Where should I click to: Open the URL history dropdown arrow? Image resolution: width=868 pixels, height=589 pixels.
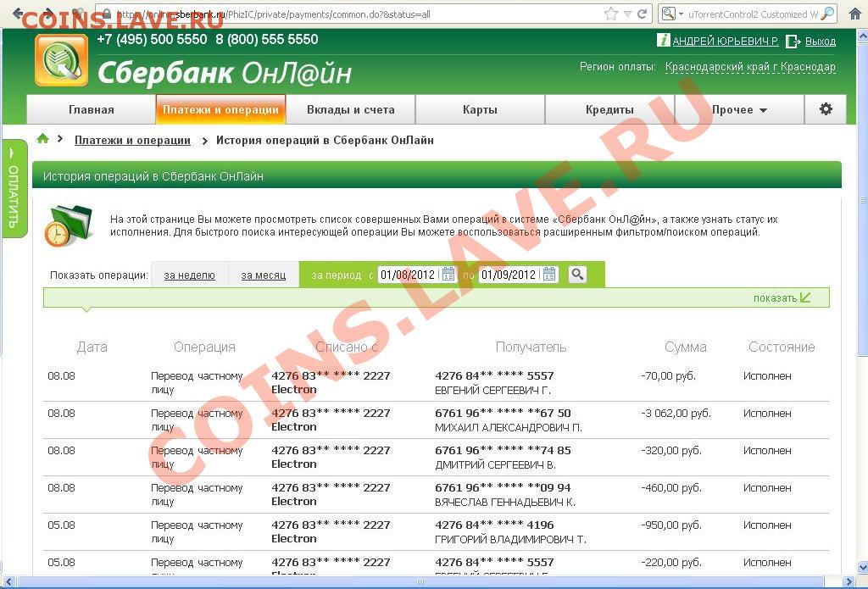coord(628,14)
